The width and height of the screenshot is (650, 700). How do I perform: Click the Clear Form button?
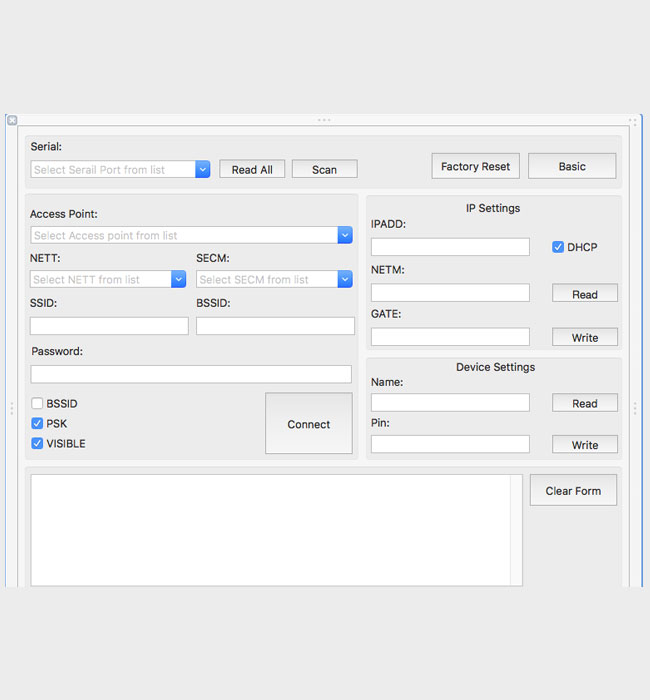573,490
